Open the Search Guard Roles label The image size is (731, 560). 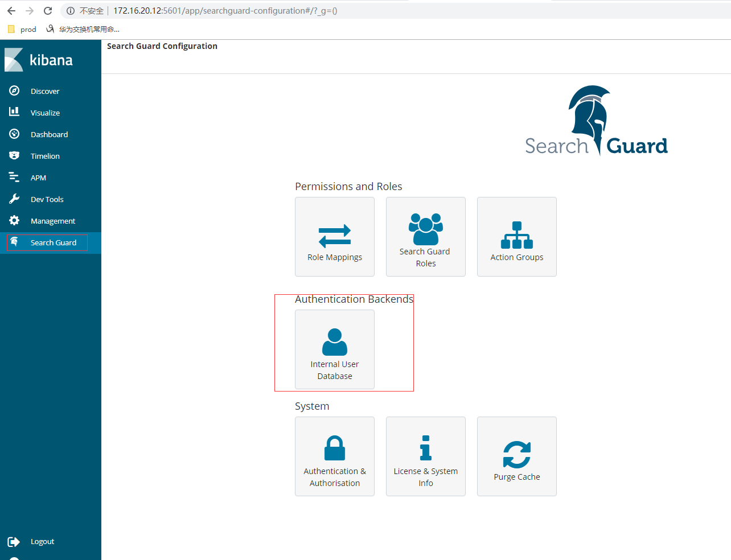(x=425, y=257)
